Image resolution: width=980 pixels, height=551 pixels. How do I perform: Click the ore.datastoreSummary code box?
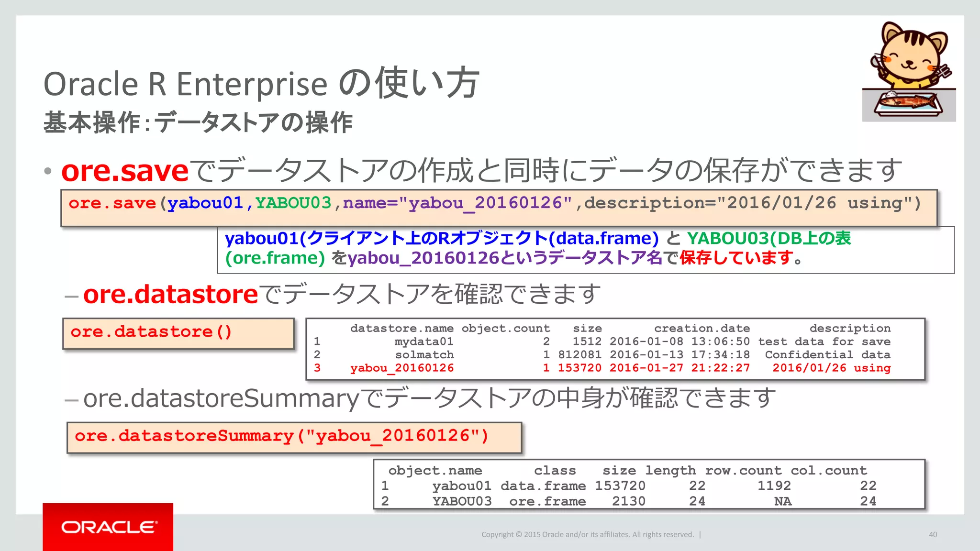pyautogui.click(x=294, y=438)
